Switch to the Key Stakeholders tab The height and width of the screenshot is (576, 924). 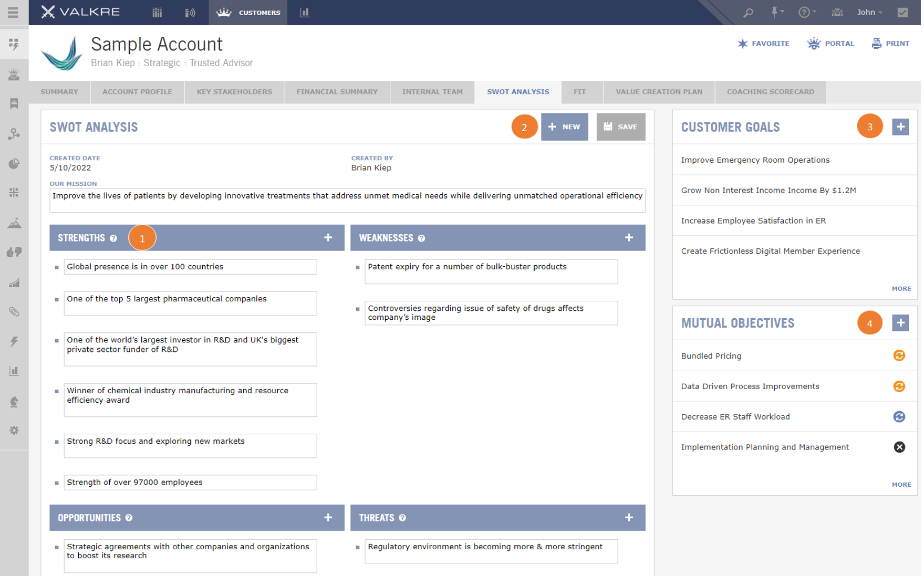pos(234,92)
